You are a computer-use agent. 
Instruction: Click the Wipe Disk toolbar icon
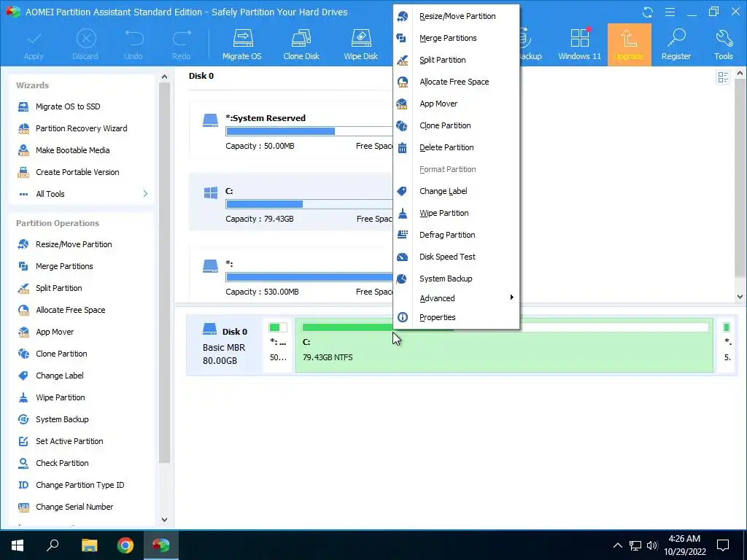point(360,44)
